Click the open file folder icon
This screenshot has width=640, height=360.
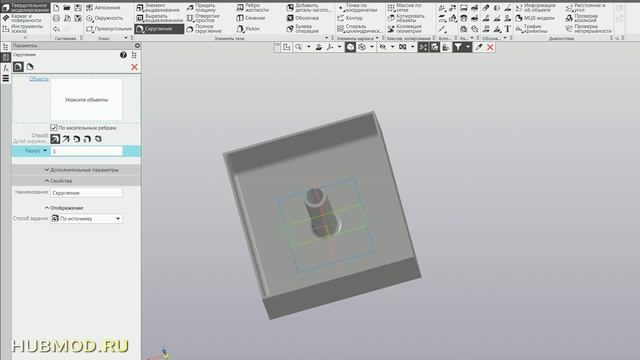tap(67, 8)
